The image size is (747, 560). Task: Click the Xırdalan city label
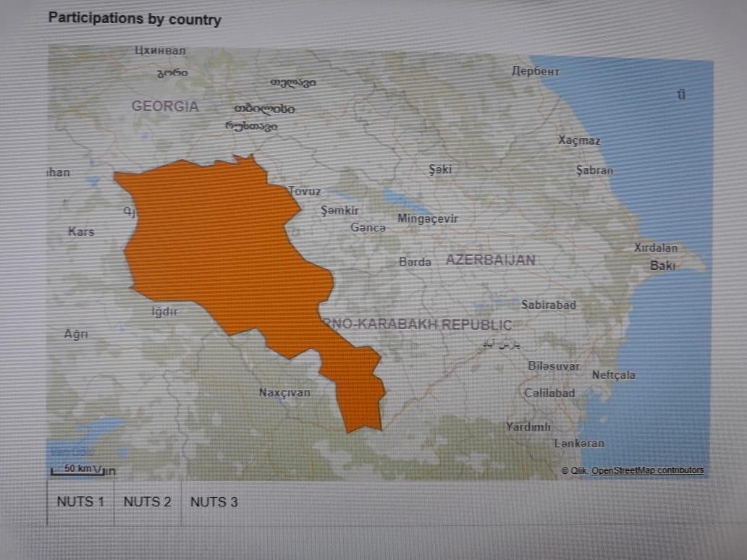tap(656, 247)
